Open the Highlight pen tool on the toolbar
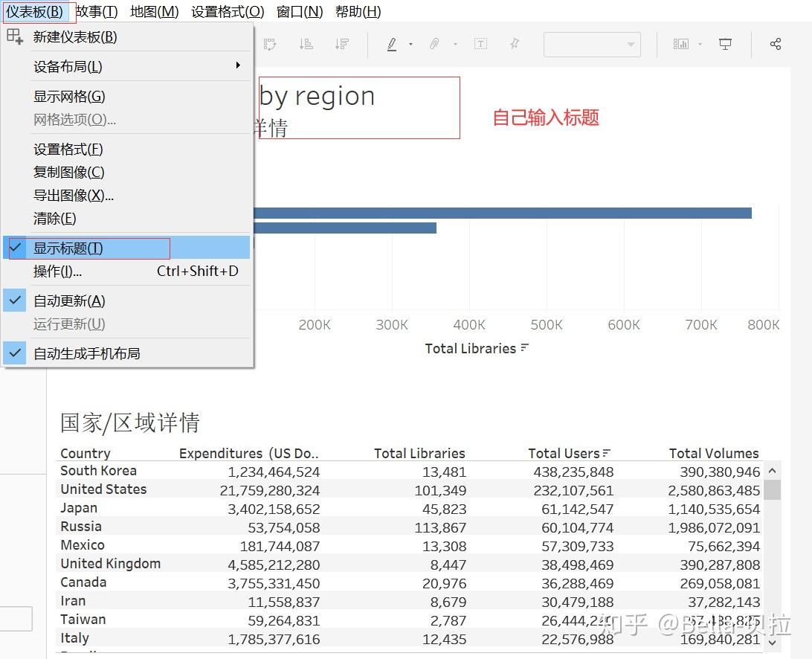812x659 pixels. pos(392,44)
